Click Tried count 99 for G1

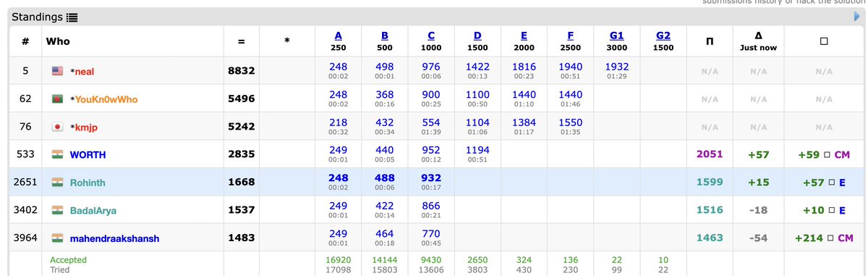(x=616, y=269)
